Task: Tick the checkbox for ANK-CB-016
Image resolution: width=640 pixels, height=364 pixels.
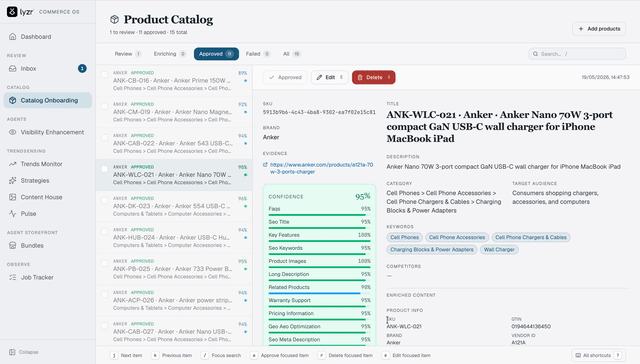Action: click(104, 75)
